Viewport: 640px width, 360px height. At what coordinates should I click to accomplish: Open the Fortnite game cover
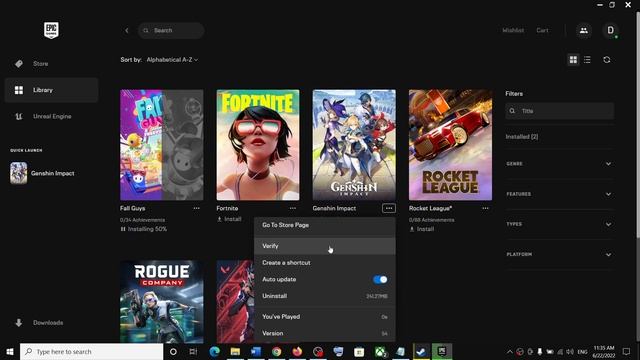(x=258, y=145)
